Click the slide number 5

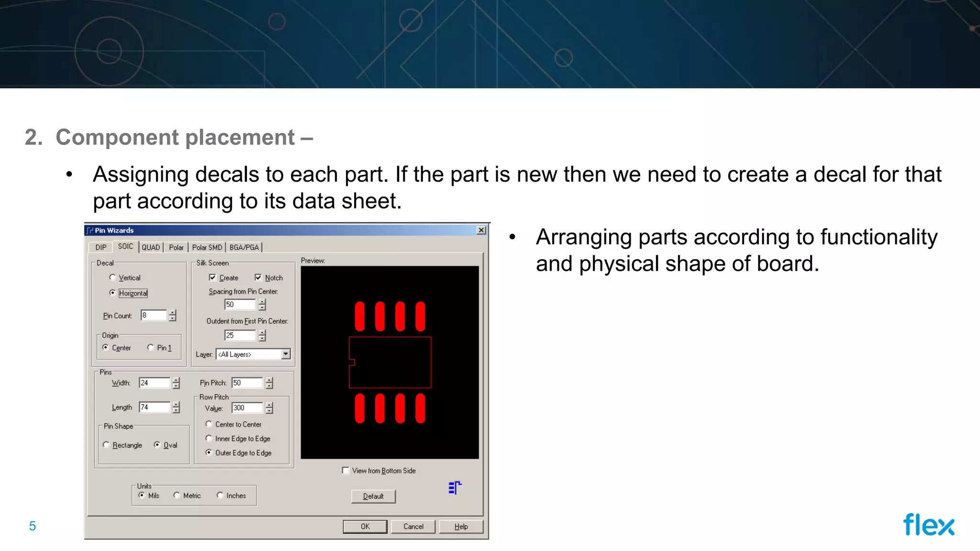coord(33,526)
